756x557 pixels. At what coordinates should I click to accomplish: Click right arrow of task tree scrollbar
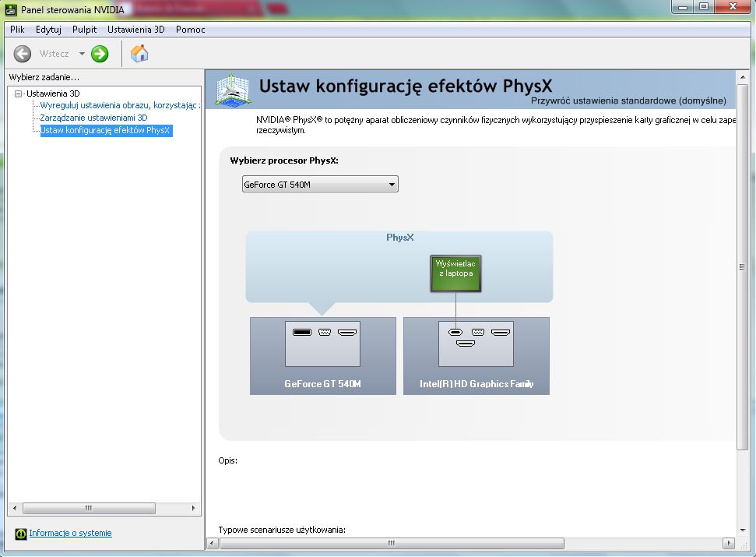coord(193,508)
